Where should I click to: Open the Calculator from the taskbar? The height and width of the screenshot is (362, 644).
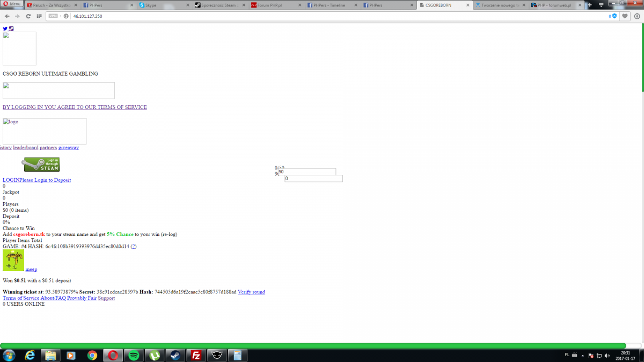[x=237, y=356]
